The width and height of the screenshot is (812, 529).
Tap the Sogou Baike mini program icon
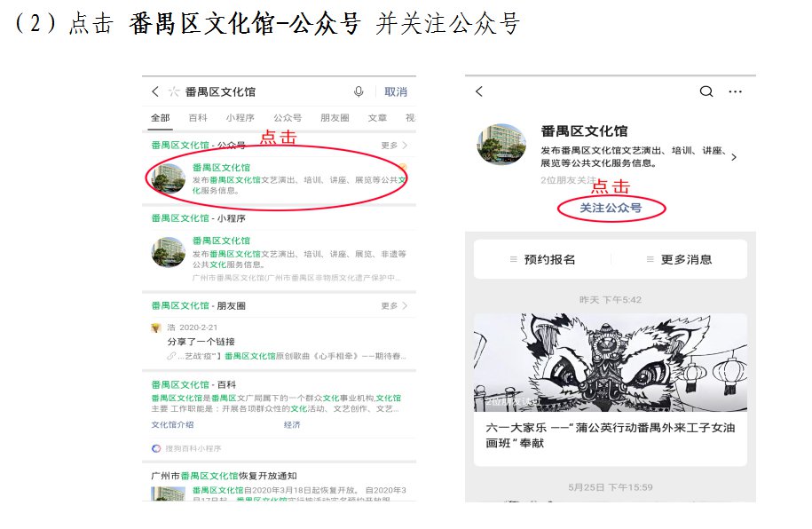[156, 449]
